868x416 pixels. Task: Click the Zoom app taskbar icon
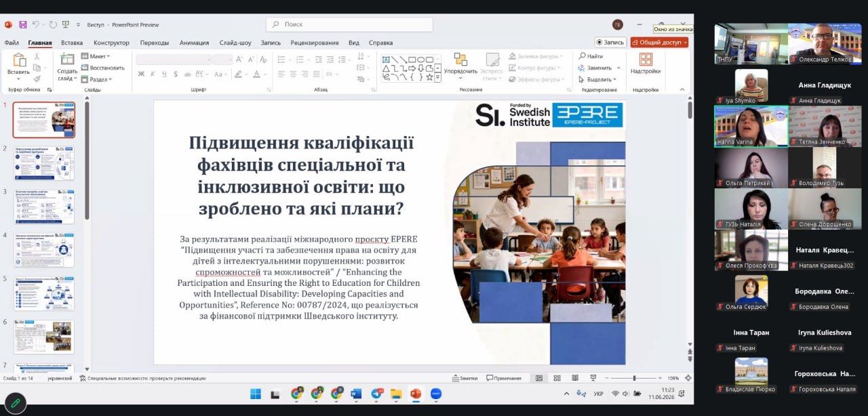click(436, 394)
